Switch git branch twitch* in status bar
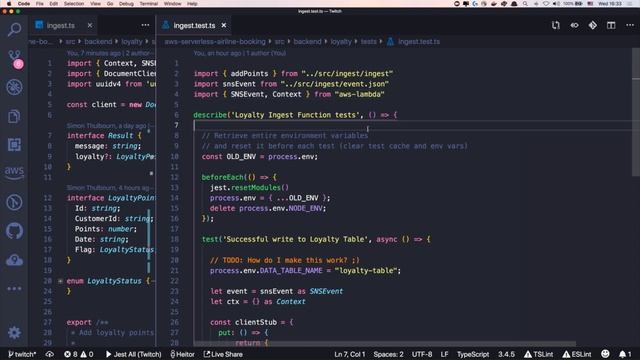Image resolution: width=640 pixels, height=360 pixels. pos(22,354)
